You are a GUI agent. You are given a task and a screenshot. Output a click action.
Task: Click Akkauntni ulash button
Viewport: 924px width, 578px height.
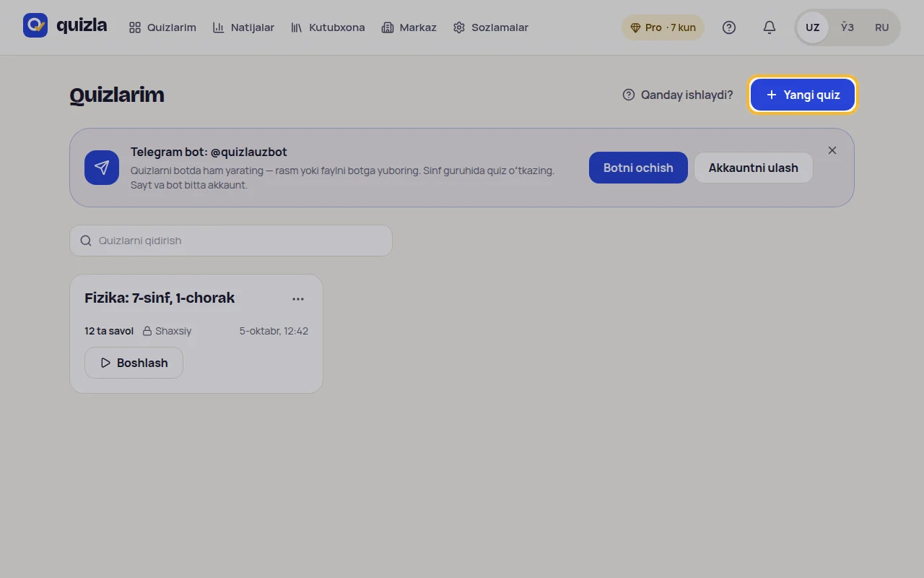[x=753, y=168]
